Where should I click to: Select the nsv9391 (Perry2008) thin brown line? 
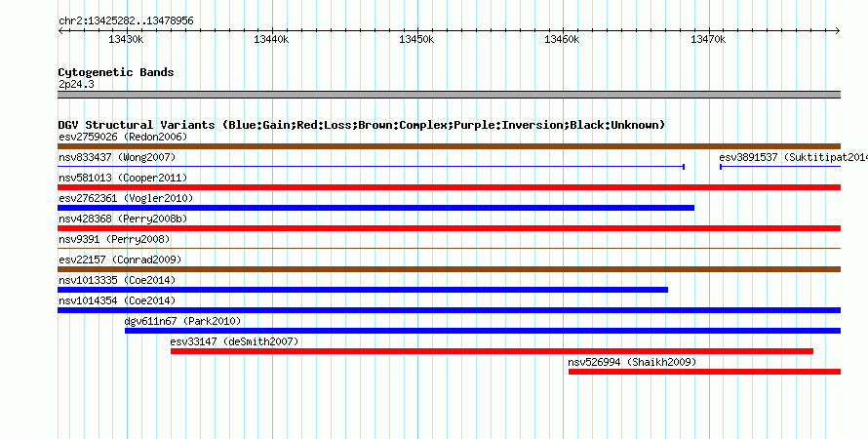coord(449,249)
